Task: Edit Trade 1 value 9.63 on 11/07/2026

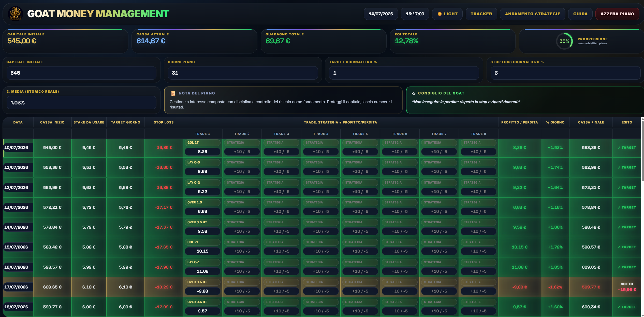Action: tap(202, 172)
